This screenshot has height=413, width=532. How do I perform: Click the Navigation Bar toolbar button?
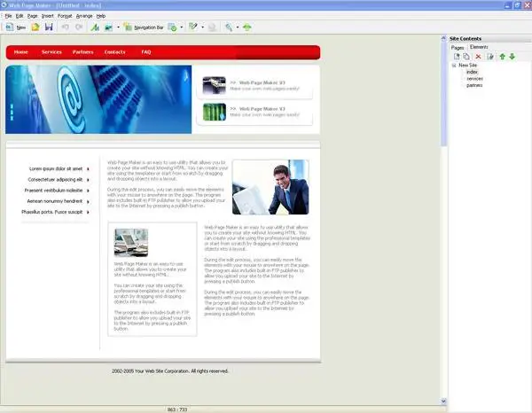coord(144,27)
